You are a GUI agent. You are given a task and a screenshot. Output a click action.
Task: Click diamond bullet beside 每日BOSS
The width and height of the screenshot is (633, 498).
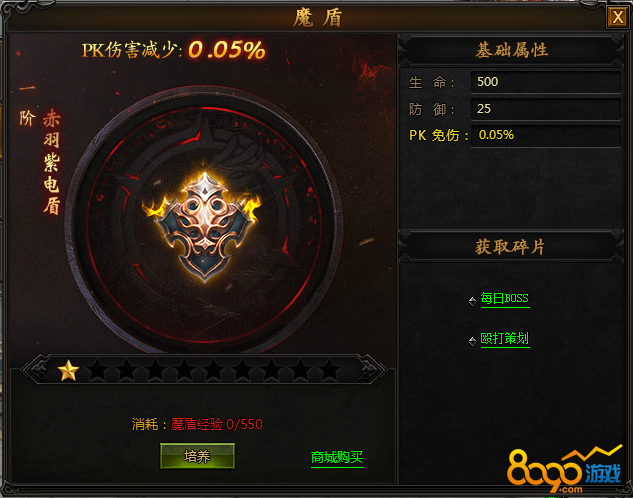point(472,301)
